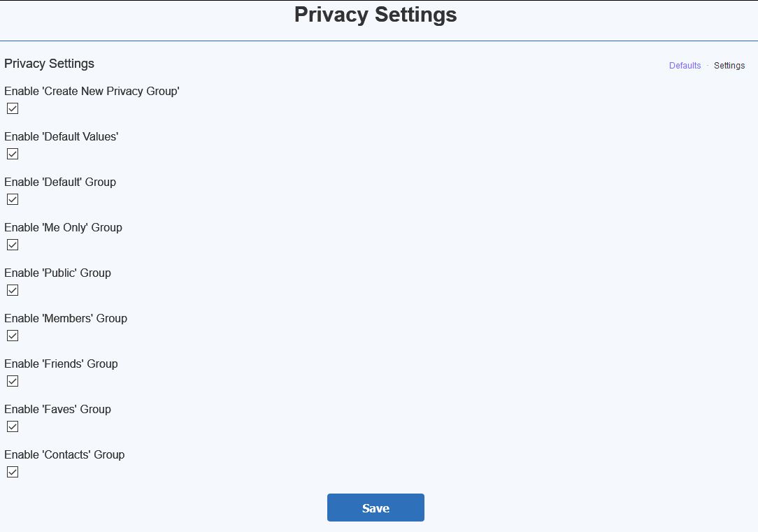Screen dimensions: 758x532
Task: Click the "Enable 'Me Only' Group" label text
Action: (63, 227)
